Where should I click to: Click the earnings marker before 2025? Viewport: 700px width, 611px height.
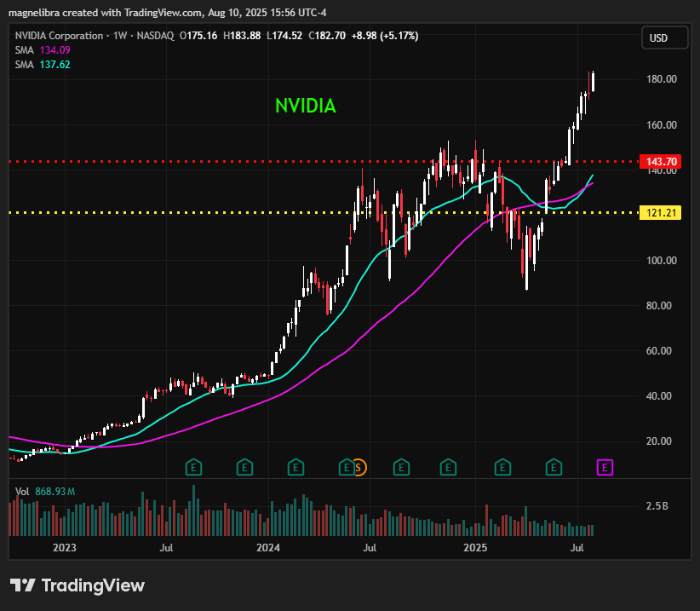448,468
